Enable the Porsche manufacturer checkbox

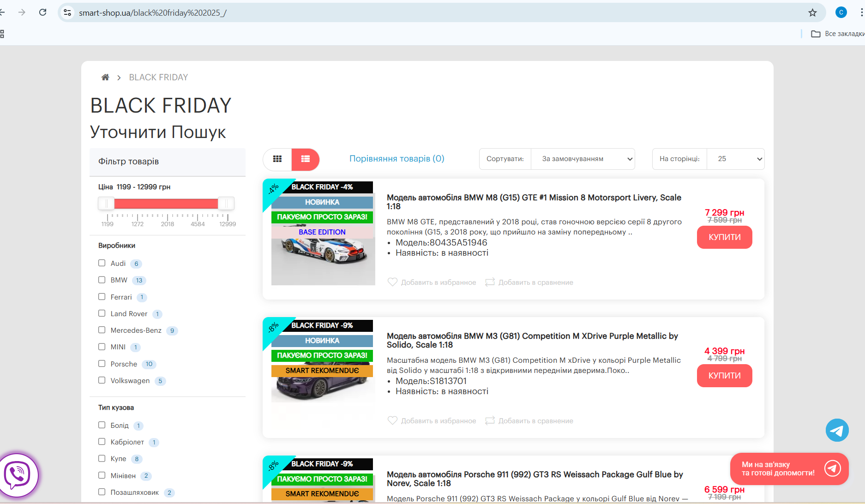coord(102,364)
